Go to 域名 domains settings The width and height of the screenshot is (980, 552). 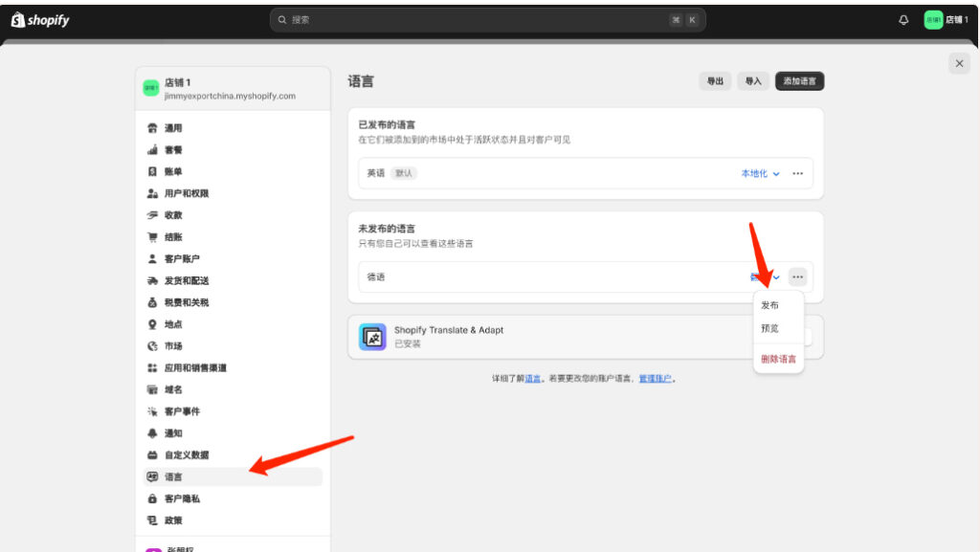(172, 389)
